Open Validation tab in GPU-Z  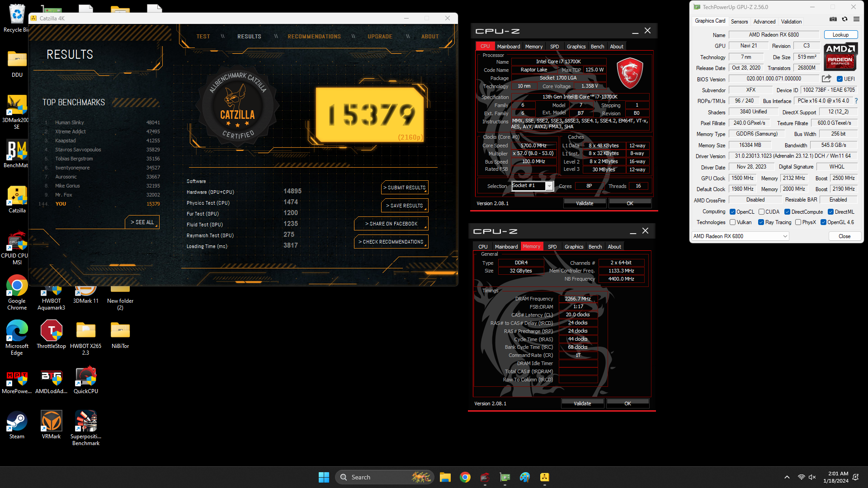click(x=791, y=22)
